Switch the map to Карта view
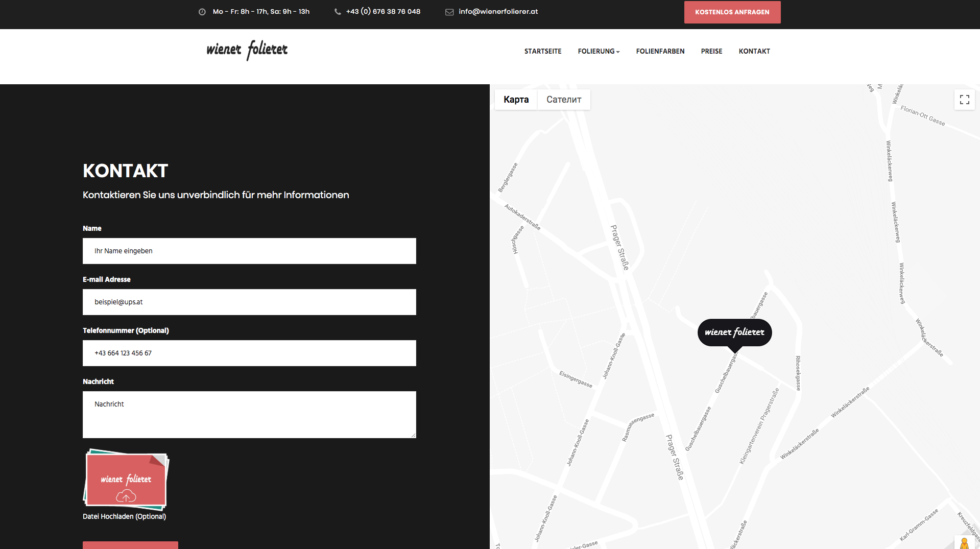 tap(516, 100)
